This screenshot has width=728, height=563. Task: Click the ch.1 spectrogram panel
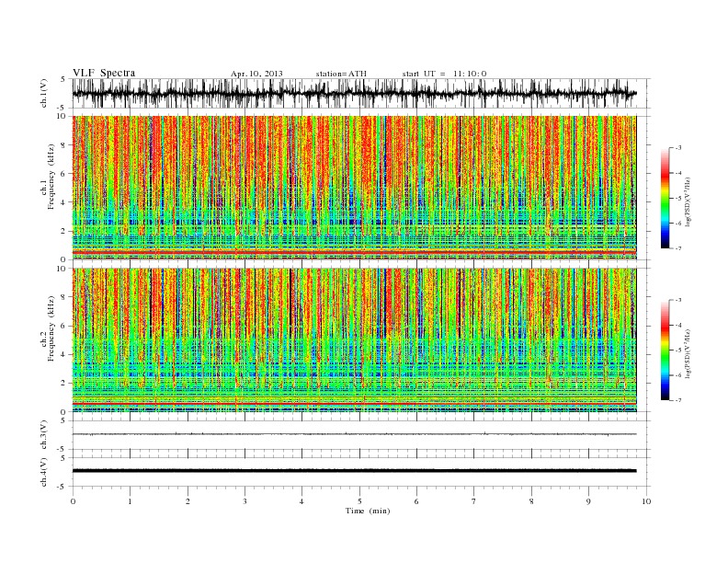pos(354,188)
